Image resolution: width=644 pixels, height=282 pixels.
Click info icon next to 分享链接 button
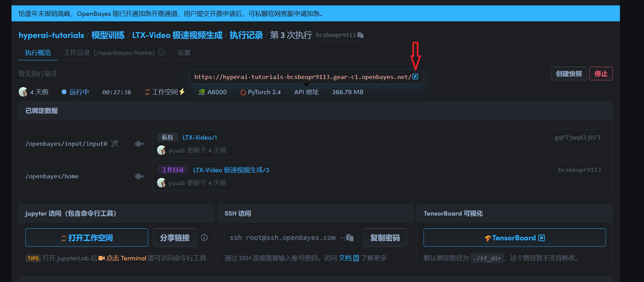point(204,238)
